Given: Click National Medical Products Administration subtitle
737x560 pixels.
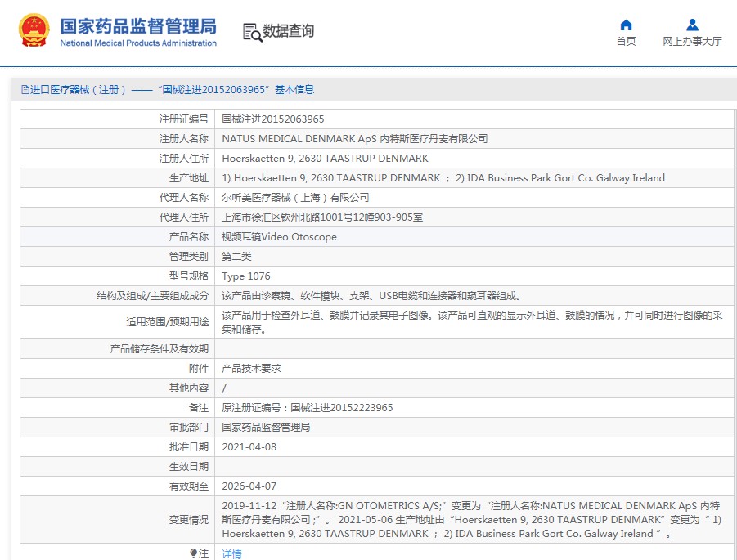Looking at the screenshot, I should click(138, 43).
